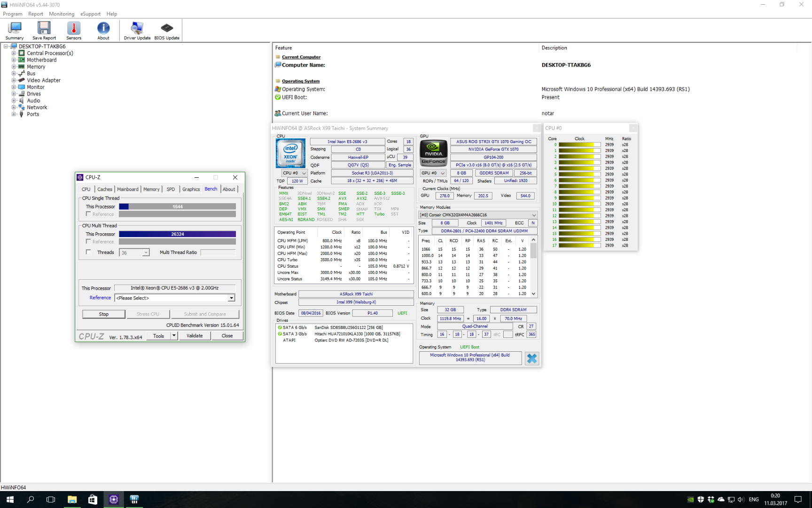Switch to the Caches tab in CPU-Z

[x=105, y=189]
